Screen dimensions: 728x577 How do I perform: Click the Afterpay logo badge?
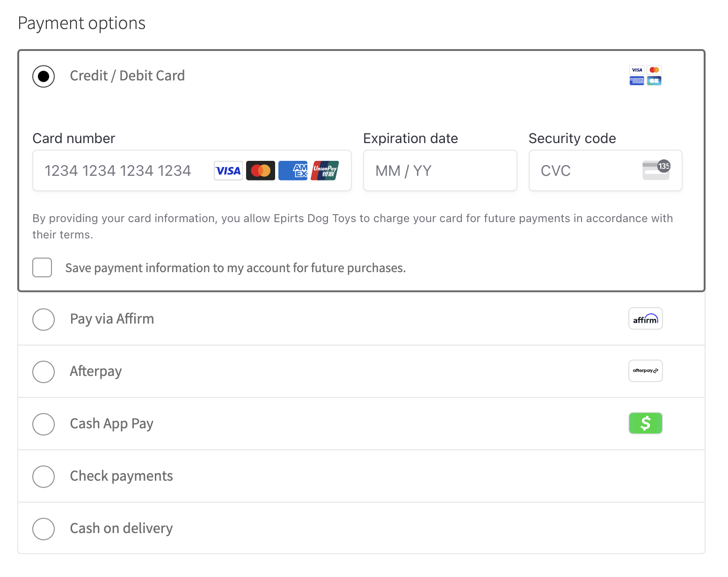tap(645, 371)
